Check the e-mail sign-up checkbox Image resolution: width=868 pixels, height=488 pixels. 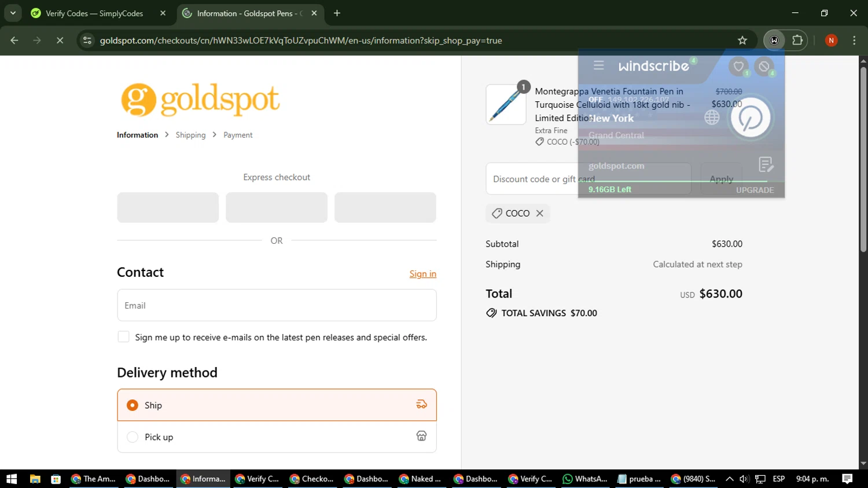(x=123, y=337)
